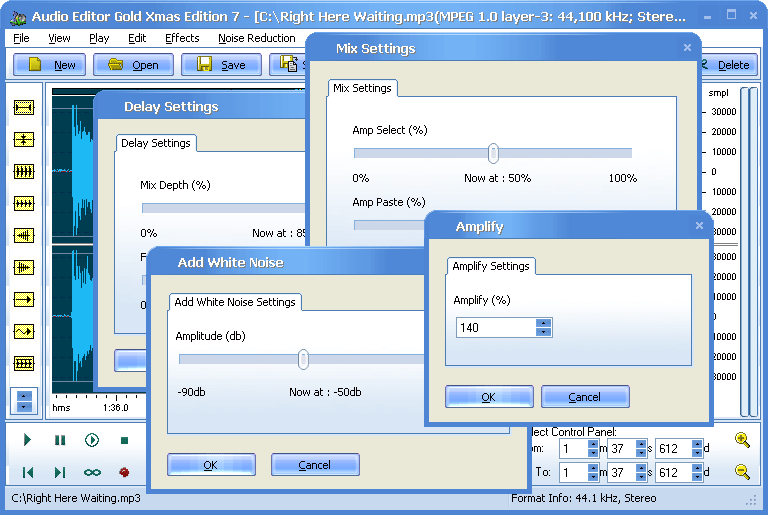Select the Mix Settings tab
Image resolution: width=768 pixels, height=515 pixels.
pos(362,88)
